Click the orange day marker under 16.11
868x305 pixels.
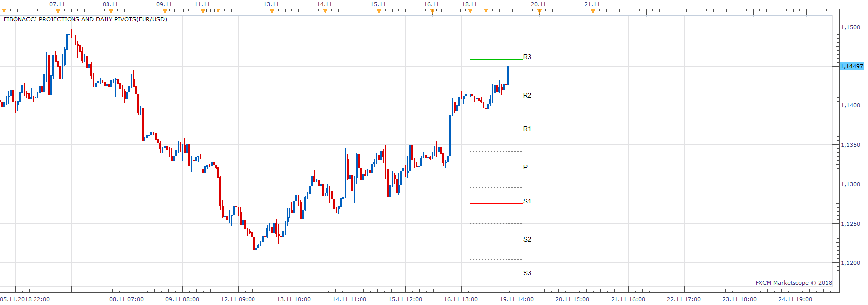432,12
